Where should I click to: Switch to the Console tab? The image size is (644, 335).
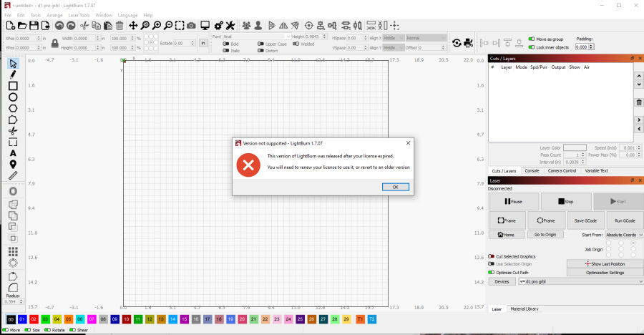tap(532, 170)
